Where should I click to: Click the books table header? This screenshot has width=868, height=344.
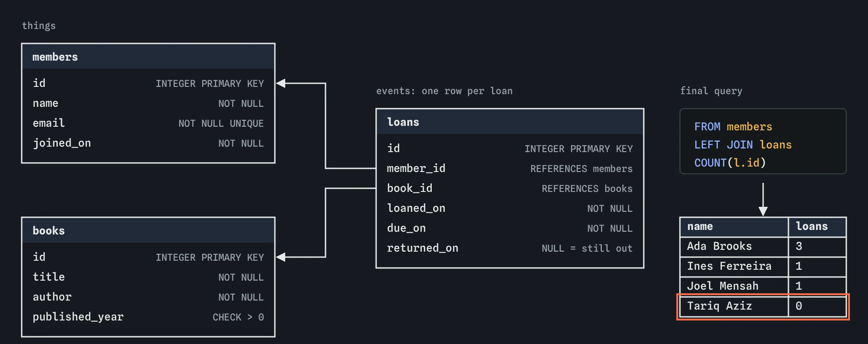pos(148,230)
